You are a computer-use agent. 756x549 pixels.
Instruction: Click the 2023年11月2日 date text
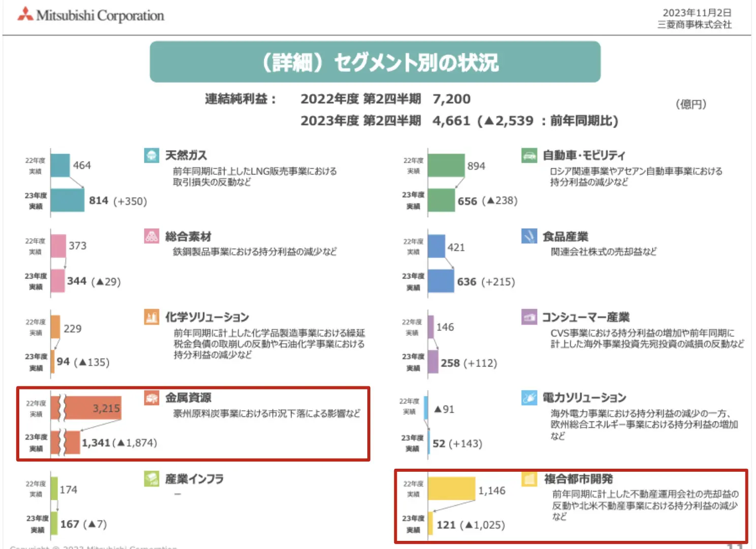[697, 13]
